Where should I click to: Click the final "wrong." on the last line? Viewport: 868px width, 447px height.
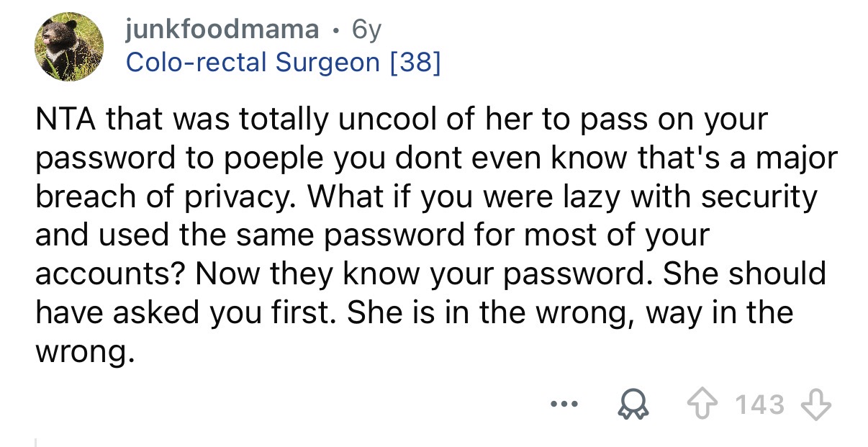pyautogui.click(x=85, y=351)
